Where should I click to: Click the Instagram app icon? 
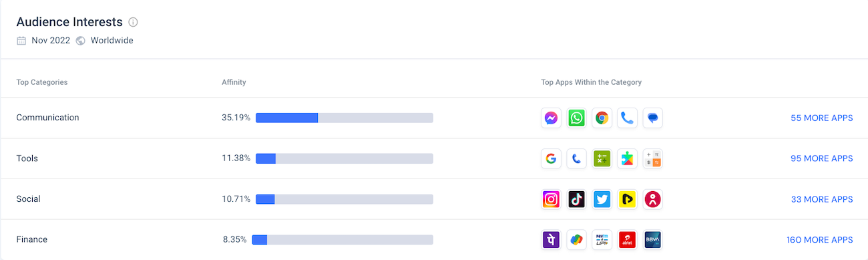pyautogui.click(x=551, y=199)
